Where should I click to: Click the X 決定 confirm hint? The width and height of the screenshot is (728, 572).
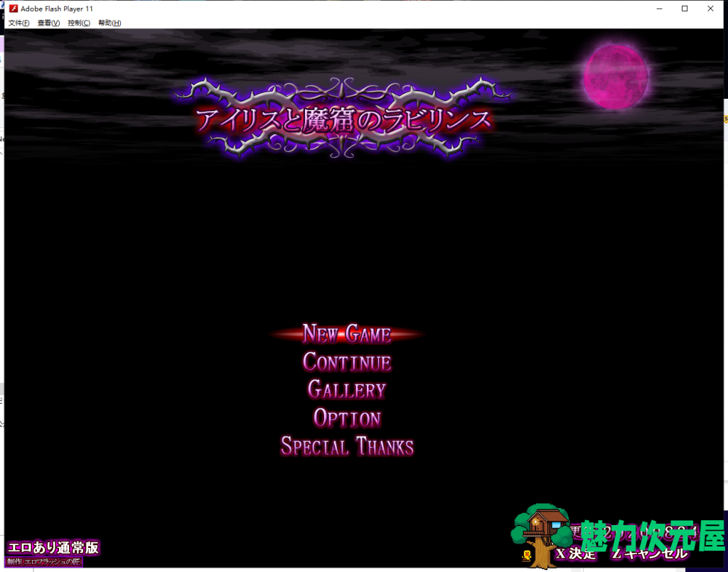pos(576,554)
